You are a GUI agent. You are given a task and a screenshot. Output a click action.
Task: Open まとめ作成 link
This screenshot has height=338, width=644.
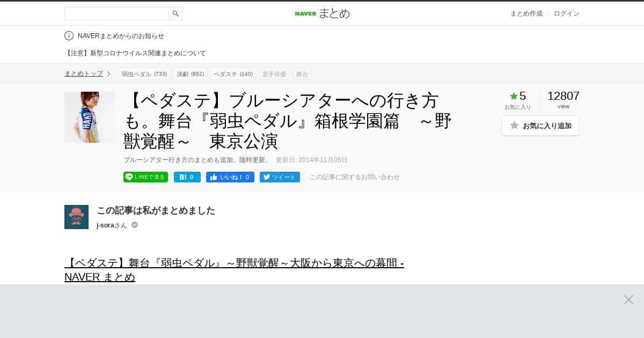pos(526,13)
